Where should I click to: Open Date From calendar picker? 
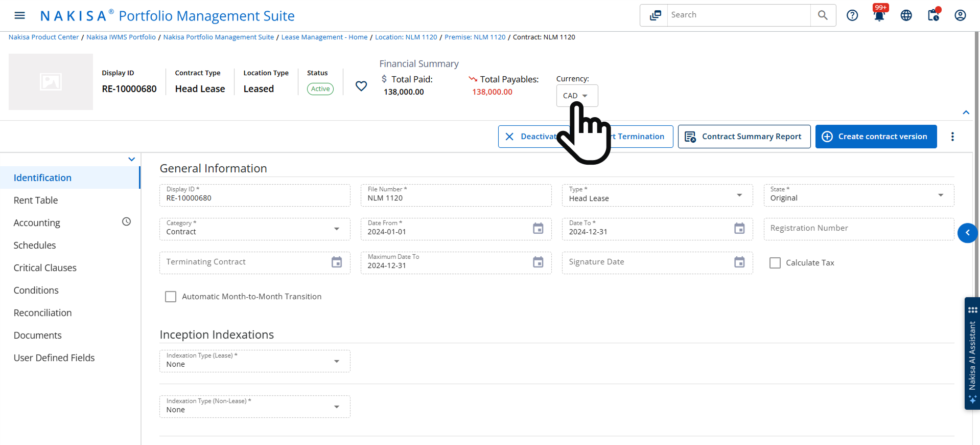538,229
